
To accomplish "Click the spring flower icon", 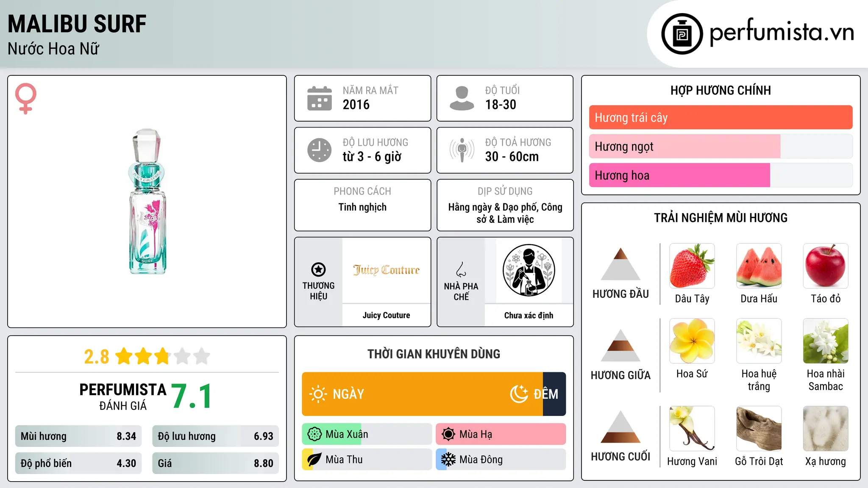I will point(314,434).
